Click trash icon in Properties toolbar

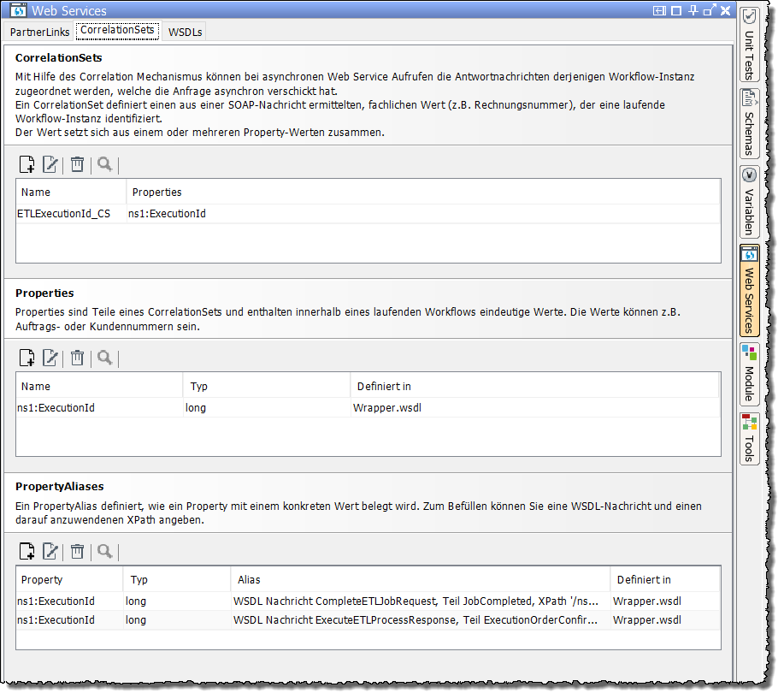(x=77, y=358)
